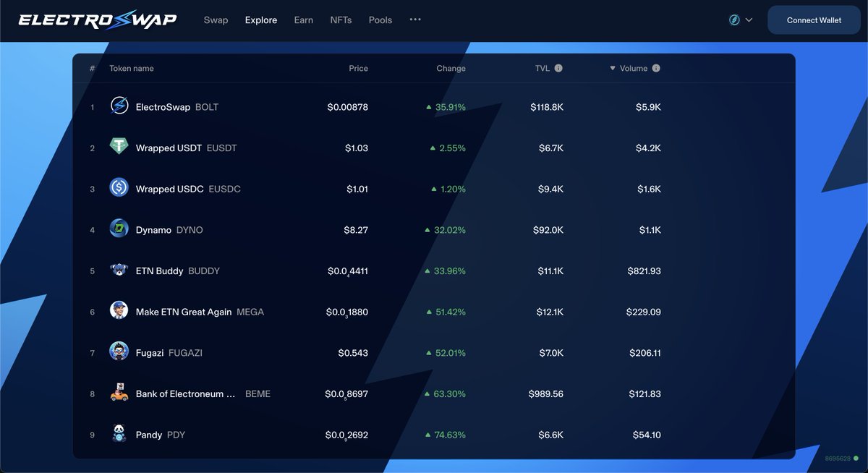Image resolution: width=868 pixels, height=473 pixels.
Task: Click the 2.55% change for EUSDT
Action: point(448,148)
